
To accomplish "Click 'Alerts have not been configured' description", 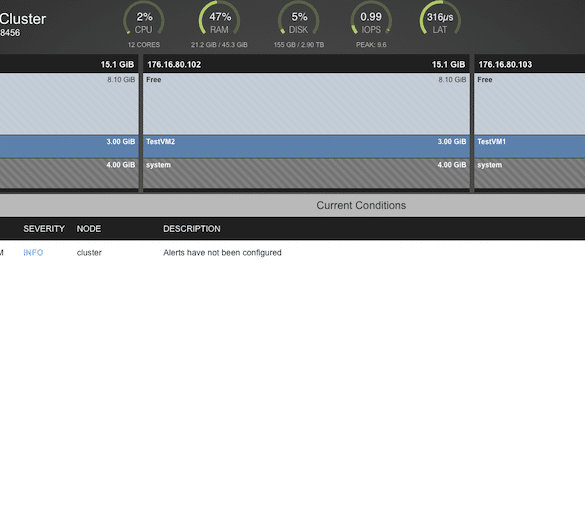I will 222,253.
